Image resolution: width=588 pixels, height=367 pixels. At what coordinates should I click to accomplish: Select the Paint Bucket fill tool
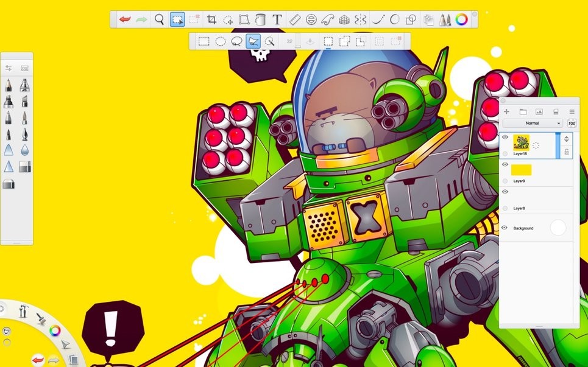click(260, 19)
